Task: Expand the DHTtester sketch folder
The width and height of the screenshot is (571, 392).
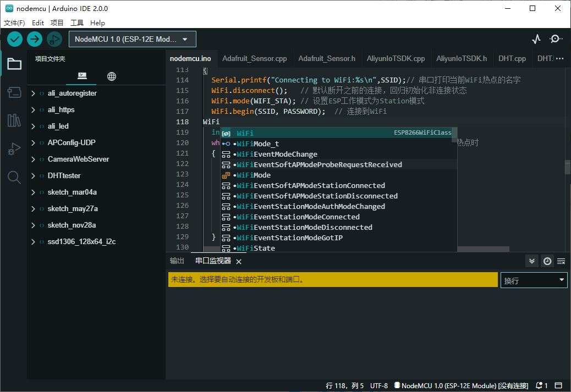Action: tap(33, 175)
